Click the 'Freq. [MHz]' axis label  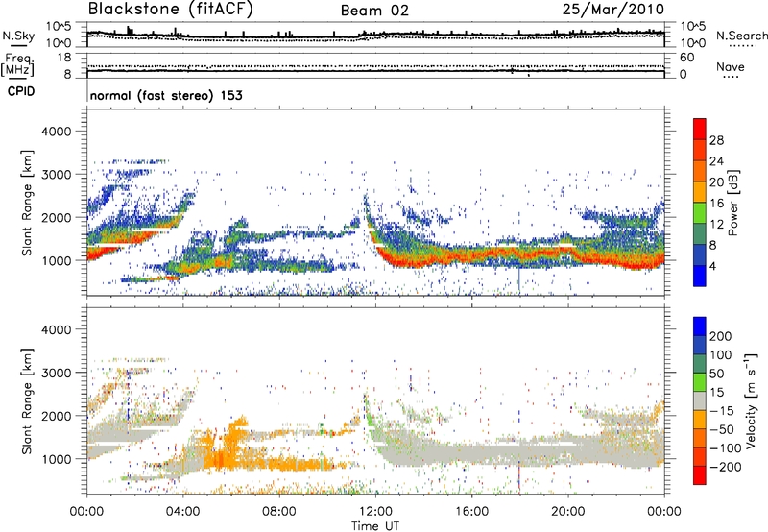pyautogui.click(x=17, y=65)
